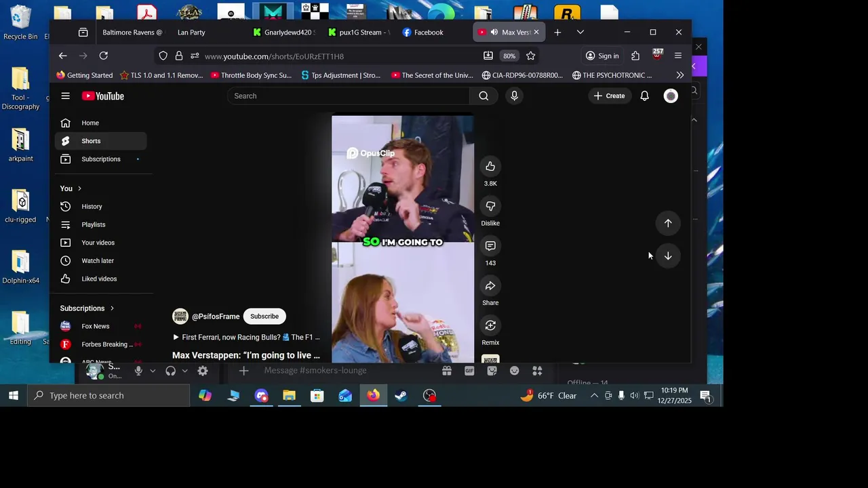
Task: Open the uBlock extension icon showing 257
Action: [x=657, y=54]
